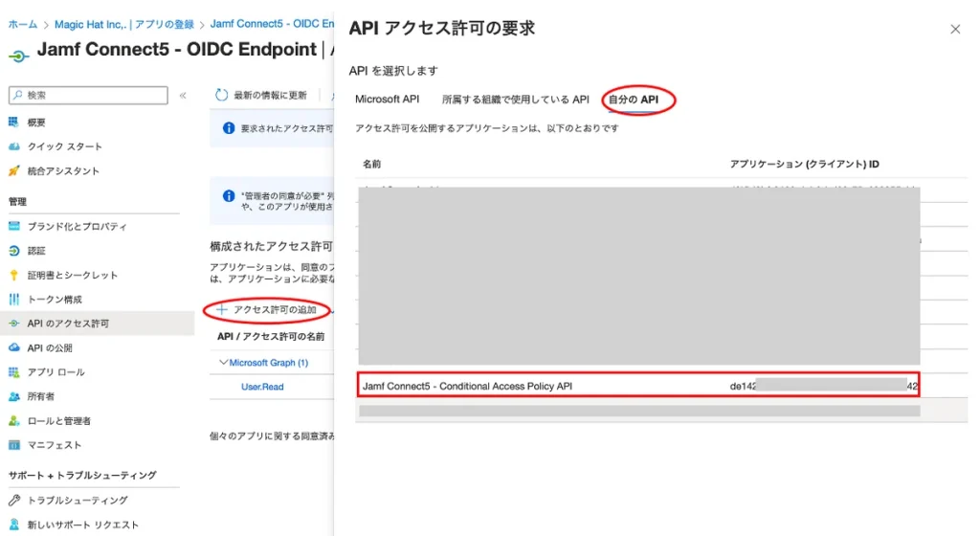
Task: Open ブランド化とプロパティ sidebar icon
Action: [13, 227]
